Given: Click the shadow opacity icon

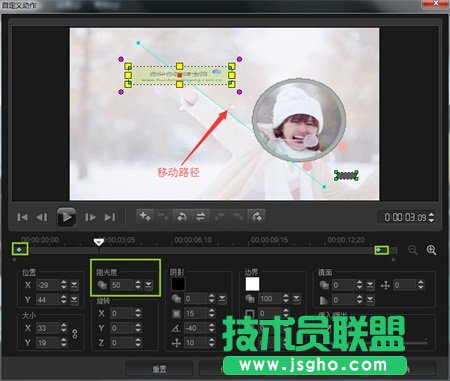Looking at the screenshot, I should [x=176, y=299].
